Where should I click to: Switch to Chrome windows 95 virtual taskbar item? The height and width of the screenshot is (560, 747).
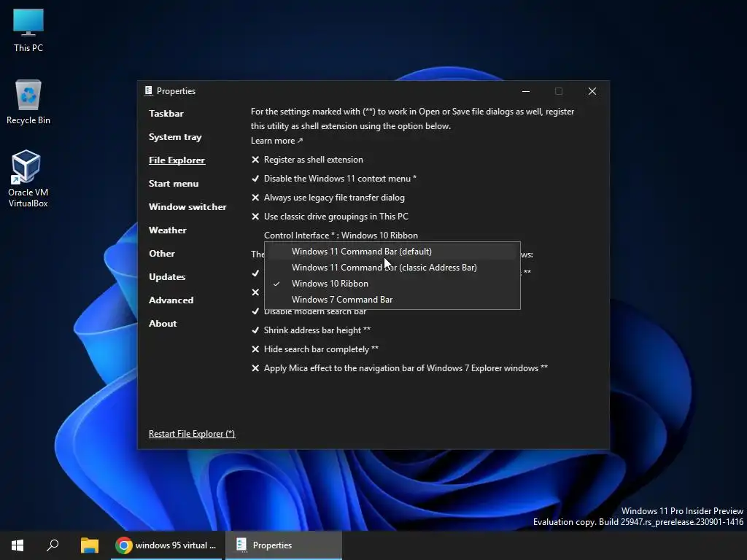(166, 545)
